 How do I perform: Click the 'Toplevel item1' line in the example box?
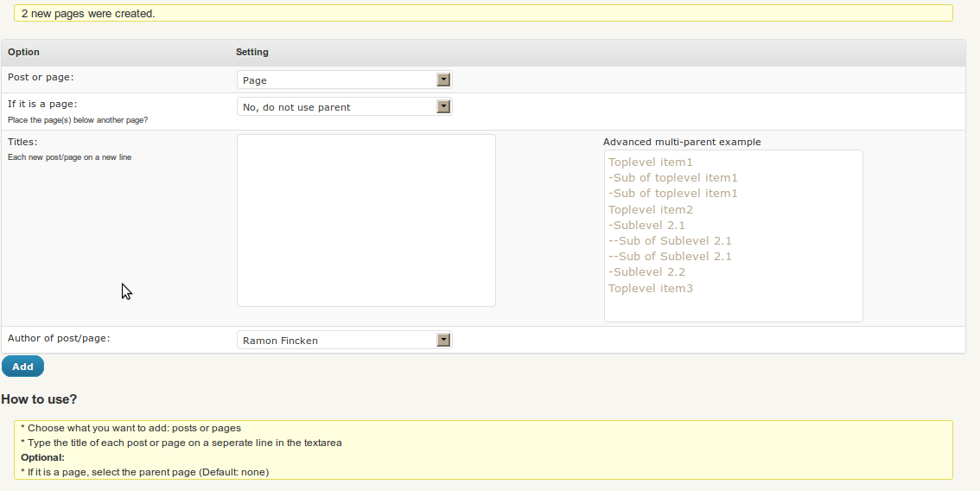651,162
